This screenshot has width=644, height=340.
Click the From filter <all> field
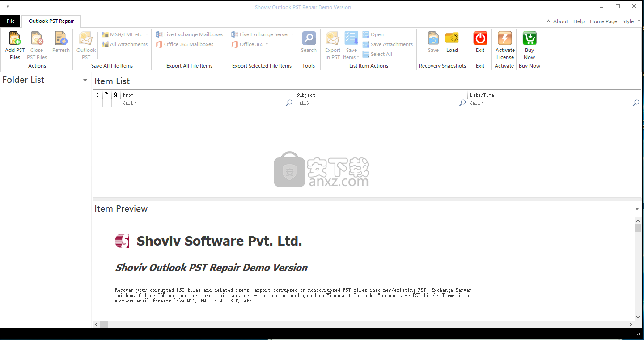point(203,103)
